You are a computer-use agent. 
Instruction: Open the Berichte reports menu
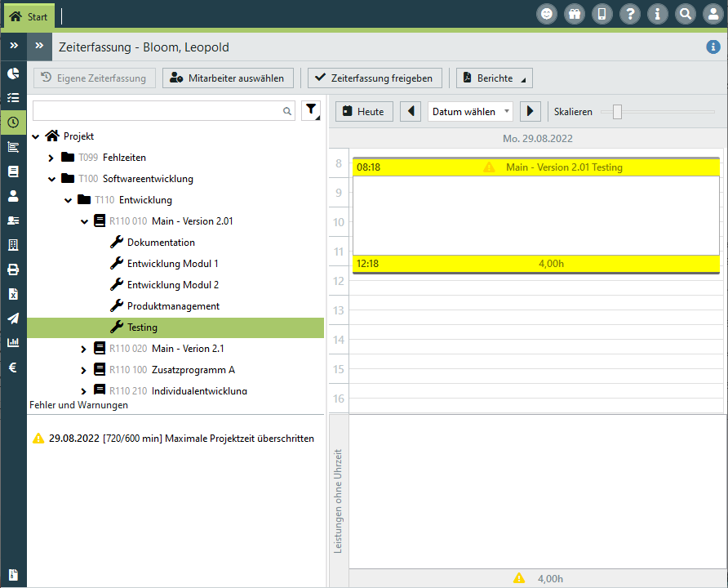coord(495,78)
